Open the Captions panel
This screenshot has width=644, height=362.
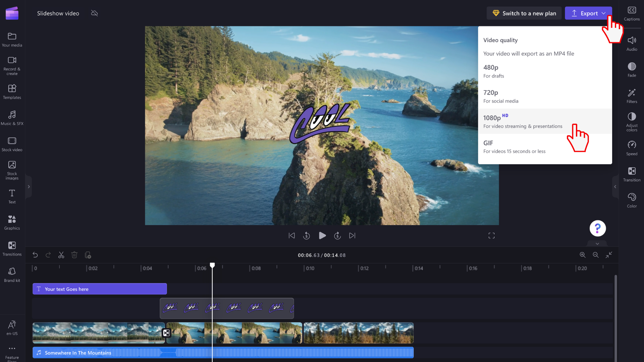(x=632, y=13)
